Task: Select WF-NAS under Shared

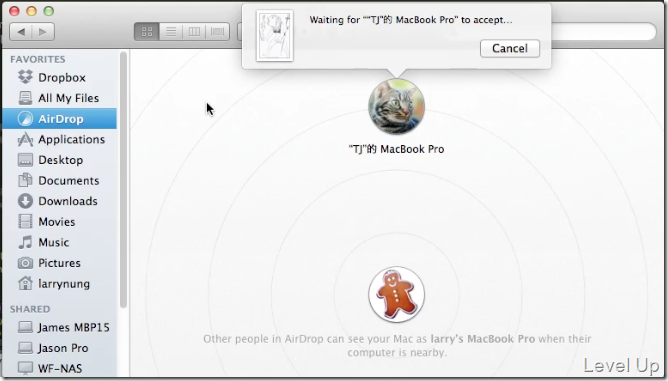Action: click(x=60, y=368)
